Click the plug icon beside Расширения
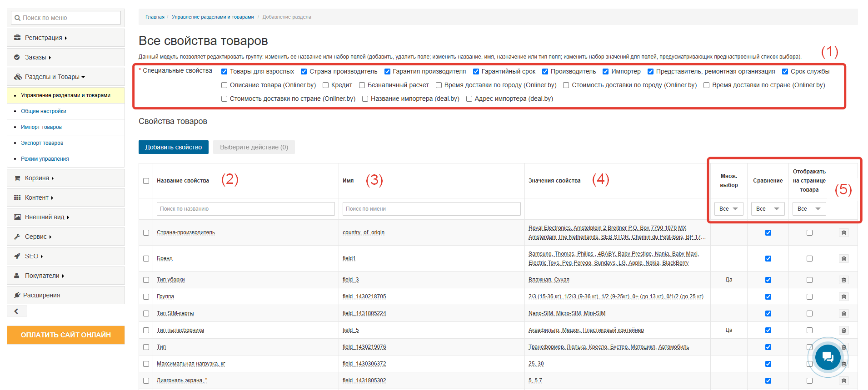This screenshot has height=390, width=868. 17,295
